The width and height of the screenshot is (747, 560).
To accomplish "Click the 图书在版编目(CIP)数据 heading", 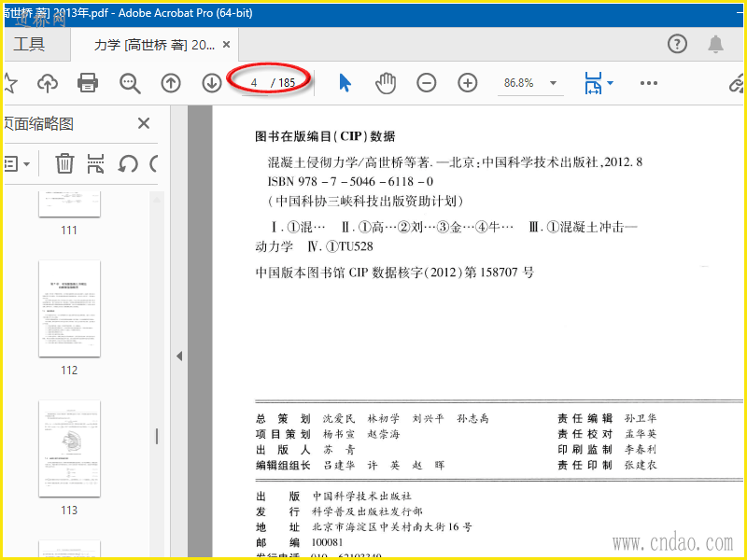I will [x=325, y=136].
